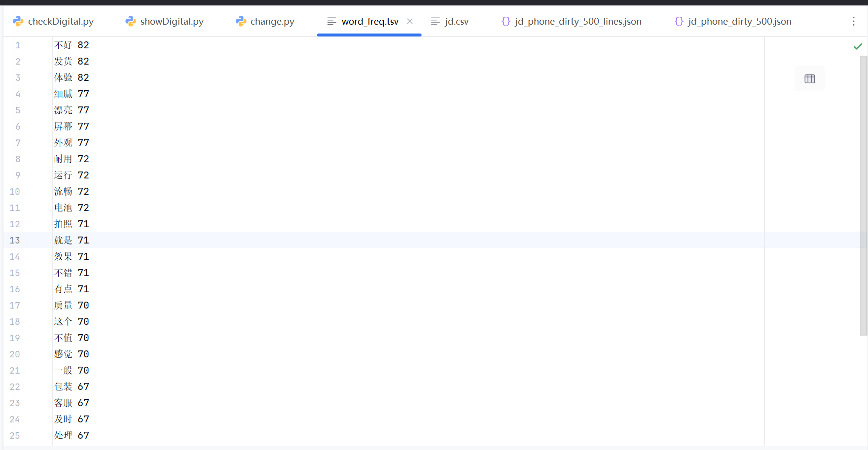Click line number 1 in gutter
868x450 pixels.
click(18, 45)
